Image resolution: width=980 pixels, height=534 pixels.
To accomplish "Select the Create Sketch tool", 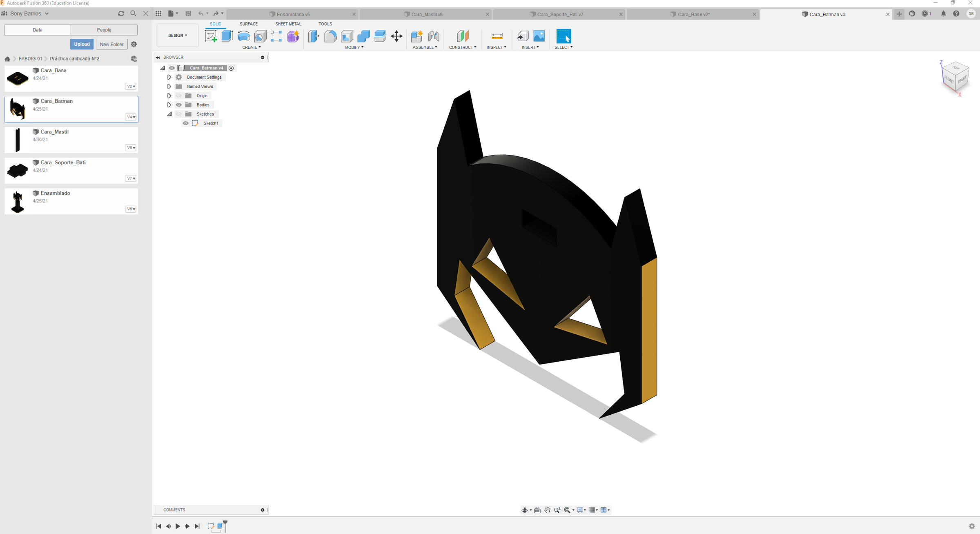I will [x=211, y=36].
